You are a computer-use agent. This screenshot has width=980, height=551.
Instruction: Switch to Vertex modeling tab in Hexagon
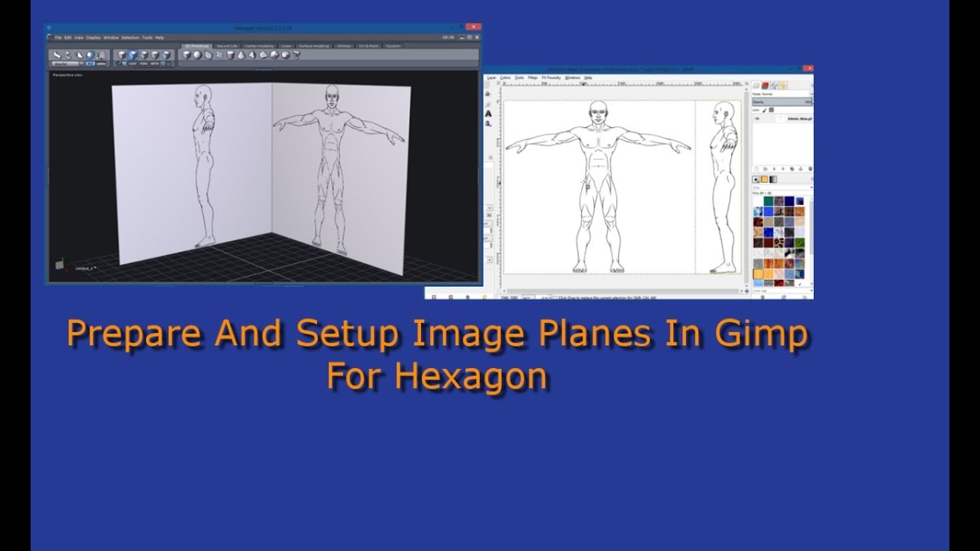(259, 46)
